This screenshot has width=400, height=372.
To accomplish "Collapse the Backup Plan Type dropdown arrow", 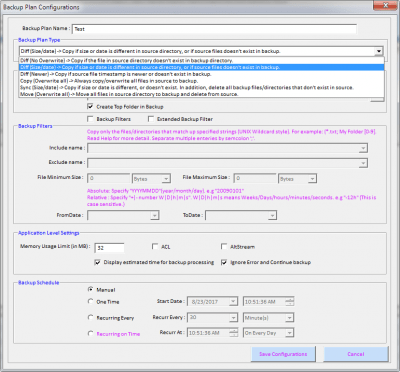I will coord(379,51).
